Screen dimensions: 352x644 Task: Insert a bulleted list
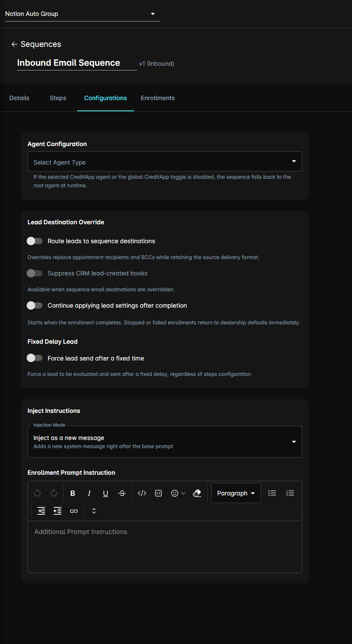click(x=272, y=493)
